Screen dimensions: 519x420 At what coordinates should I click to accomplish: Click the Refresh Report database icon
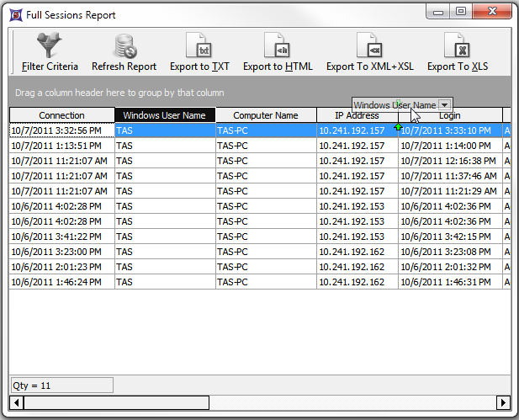tap(124, 45)
